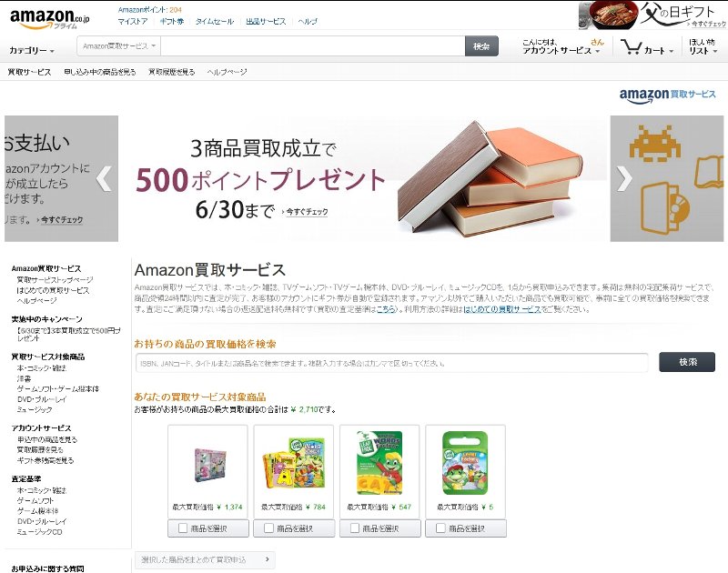Check 商品を選択 for the ¥1,374 item
This screenshot has height=573, width=728.
coord(183,528)
